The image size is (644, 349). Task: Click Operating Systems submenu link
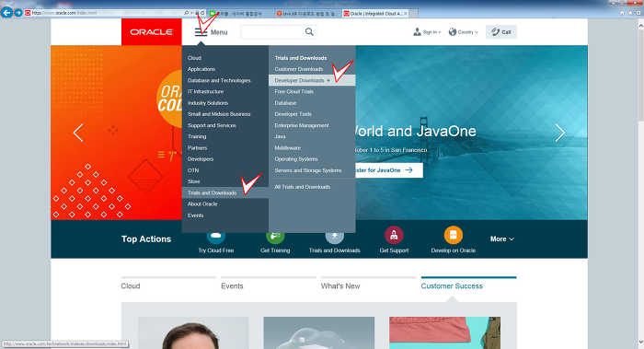pos(295,159)
